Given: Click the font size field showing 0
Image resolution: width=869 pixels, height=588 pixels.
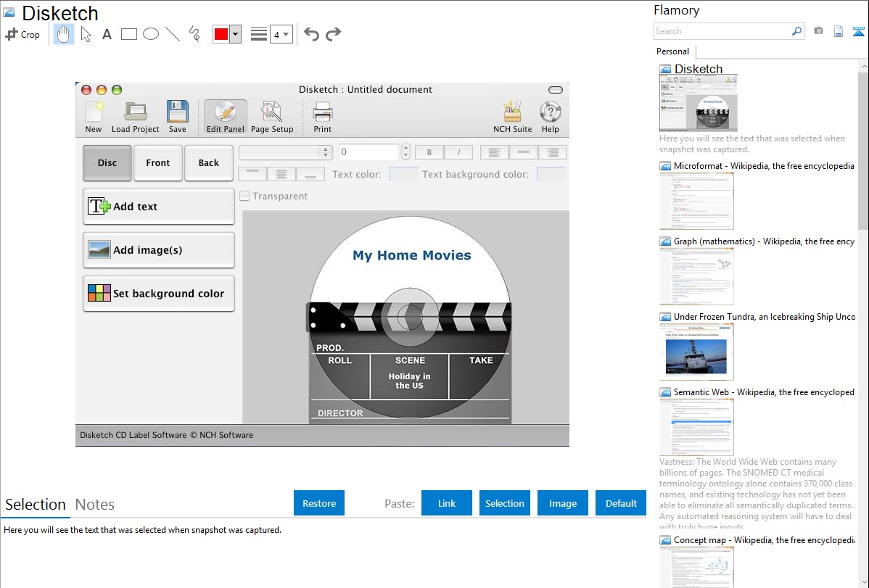Looking at the screenshot, I should (368, 152).
